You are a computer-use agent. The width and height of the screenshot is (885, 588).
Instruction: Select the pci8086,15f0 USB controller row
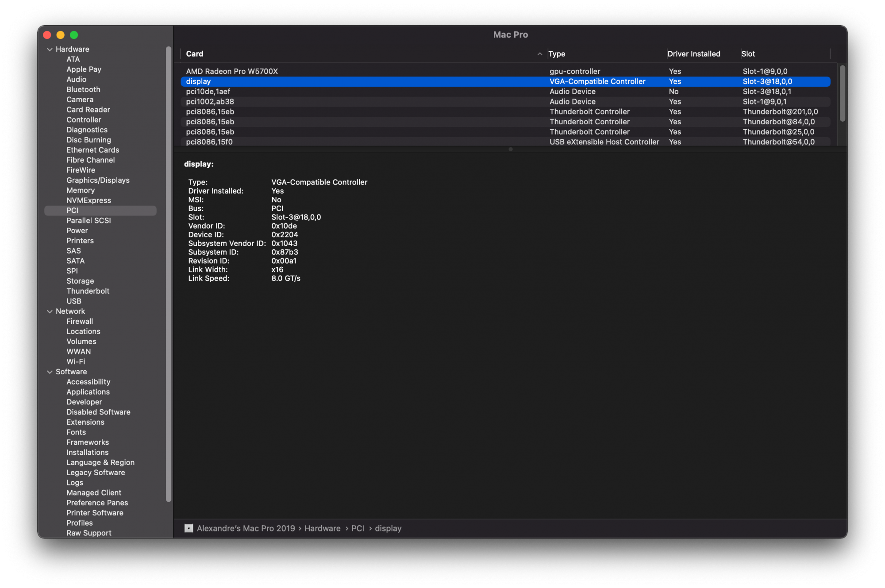point(209,142)
